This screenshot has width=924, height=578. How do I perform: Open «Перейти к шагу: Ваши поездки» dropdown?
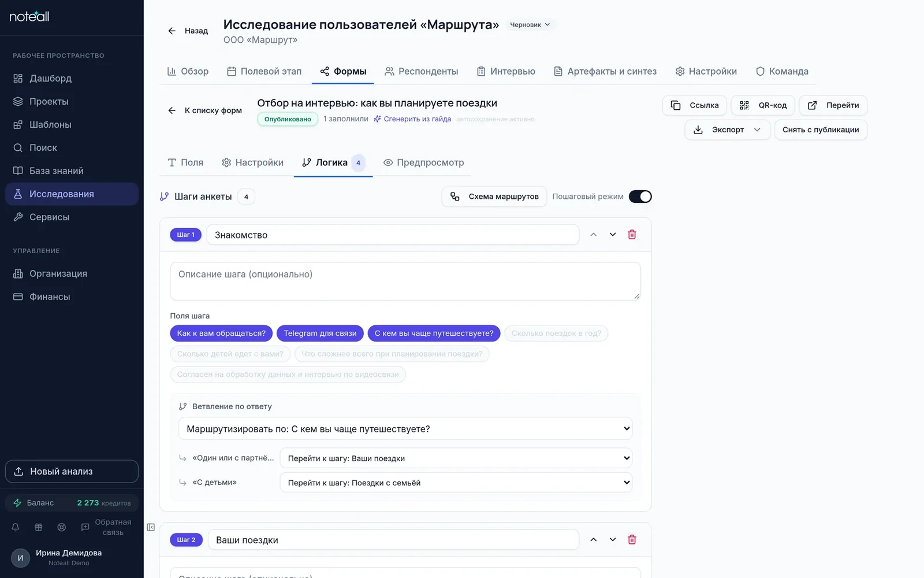(456, 458)
